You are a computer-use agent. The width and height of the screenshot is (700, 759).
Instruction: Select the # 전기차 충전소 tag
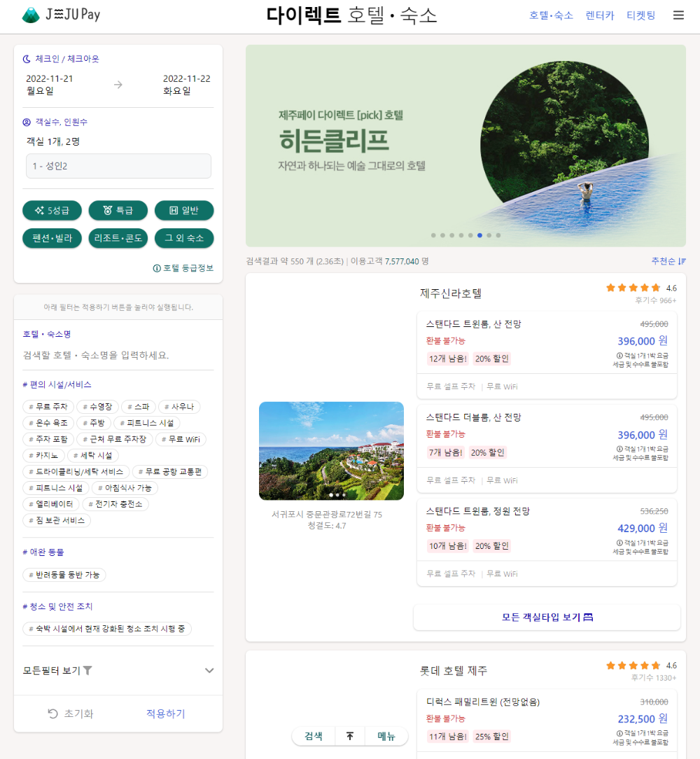[115, 504]
